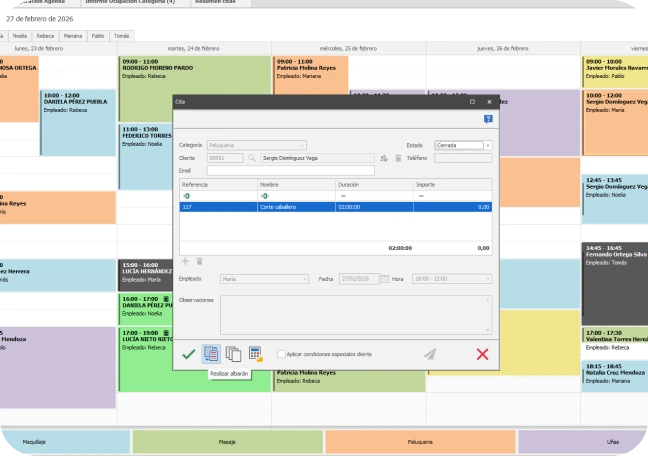The image size is (648, 456).
Task: Select the Mariana employee tab
Action: 73,35
